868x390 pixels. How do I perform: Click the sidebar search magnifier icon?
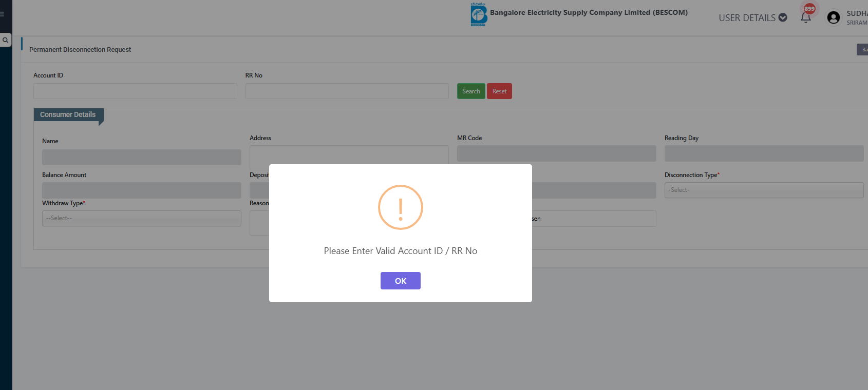[6, 40]
